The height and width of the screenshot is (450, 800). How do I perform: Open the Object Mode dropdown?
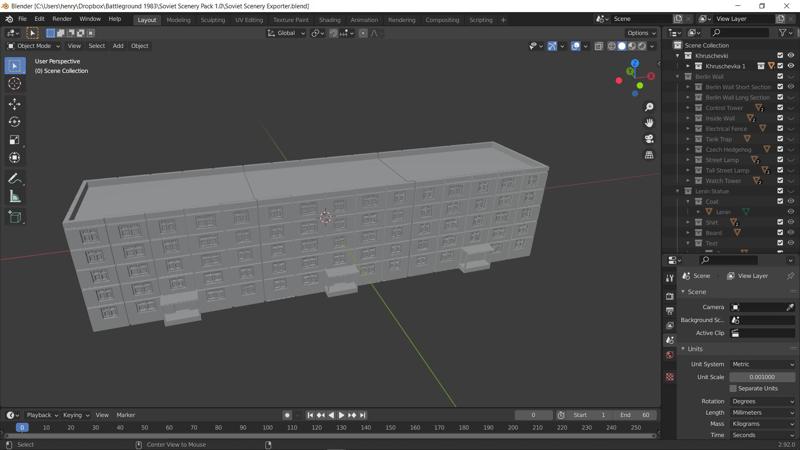(x=35, y=46)
